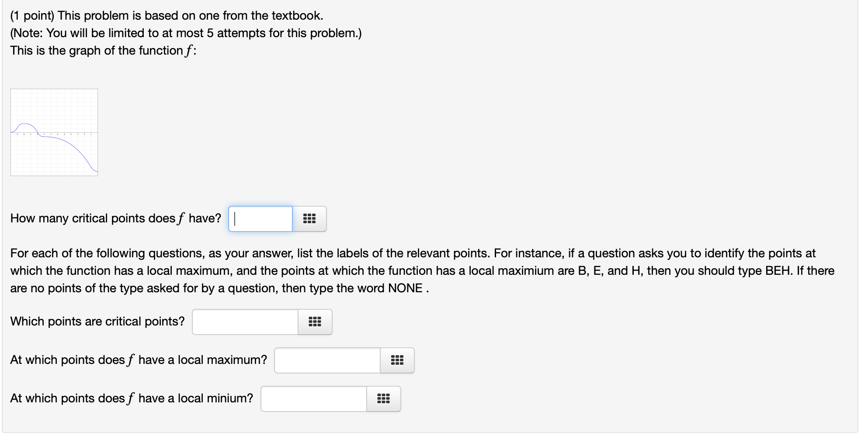Click the local minimum answer field
The width and height of the screenshot is (868, 436).
pyautogui.click(x=313, y=398)
